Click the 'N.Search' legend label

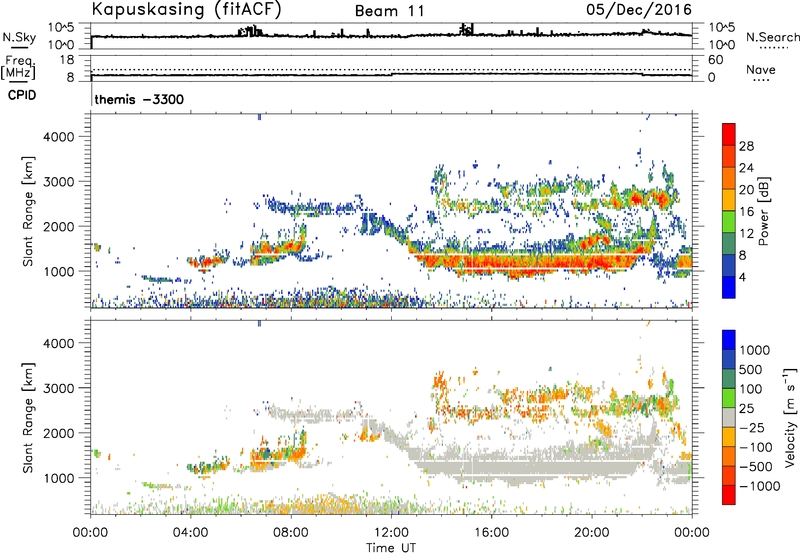[x=772, y=37]
